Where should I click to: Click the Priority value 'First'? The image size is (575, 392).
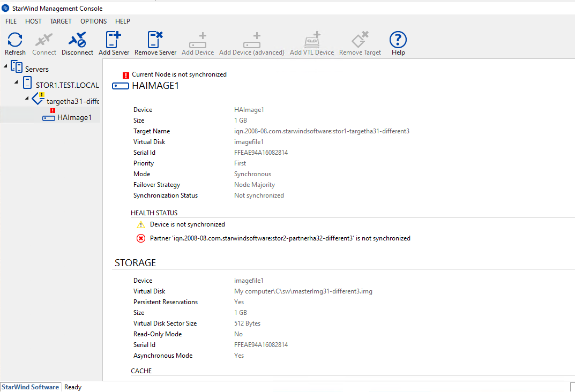click(x=240, y=163)
